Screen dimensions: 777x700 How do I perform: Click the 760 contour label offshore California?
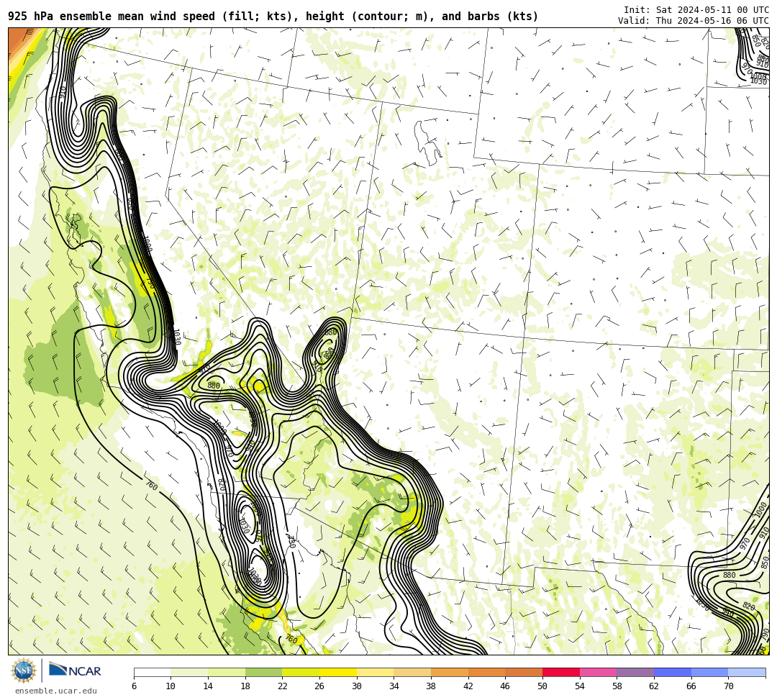151,486
